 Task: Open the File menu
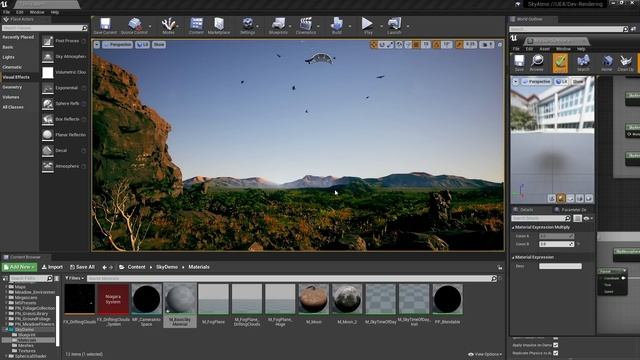click(x=7, y=12)
